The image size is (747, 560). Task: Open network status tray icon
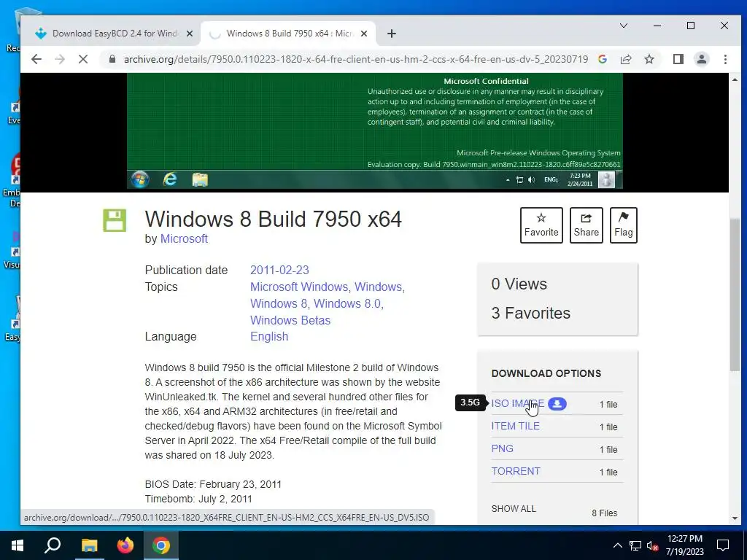tap(635, 545)
